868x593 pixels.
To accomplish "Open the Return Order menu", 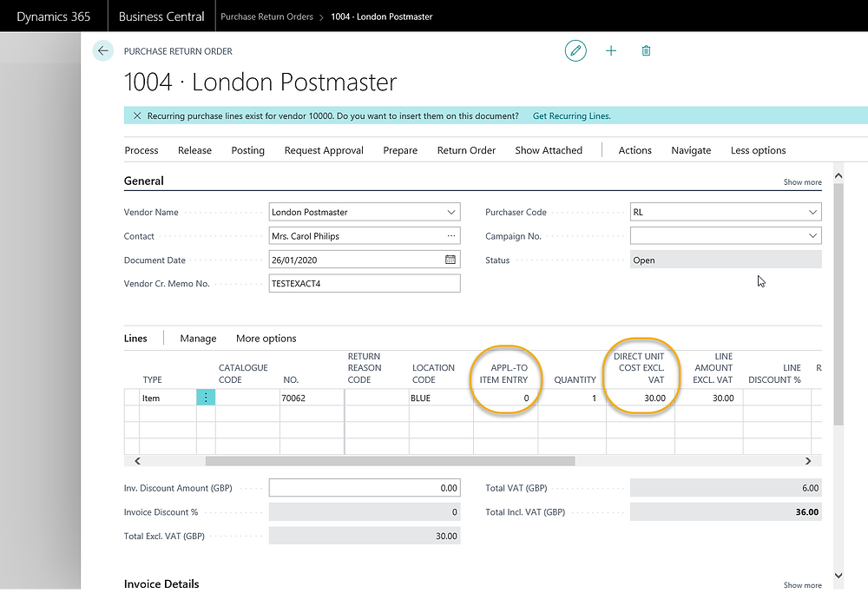I will pos(466,150).
